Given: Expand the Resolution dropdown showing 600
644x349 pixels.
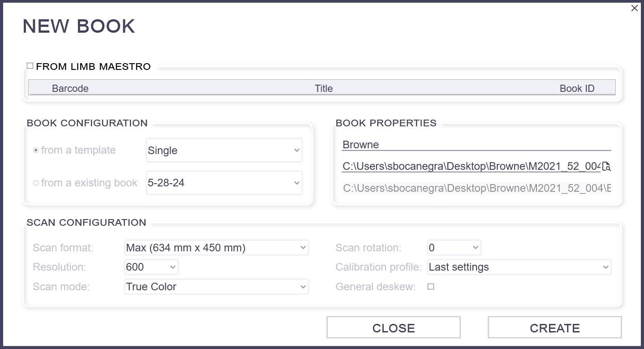Looking at the screenshot, I should 151,267.
